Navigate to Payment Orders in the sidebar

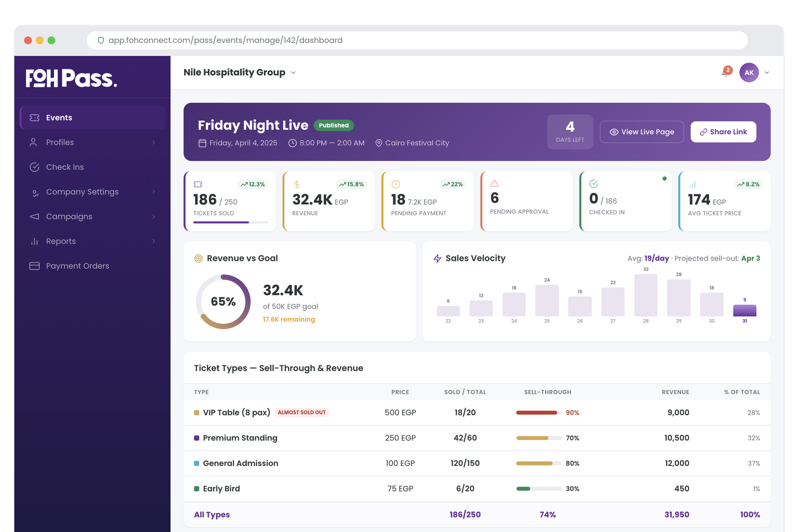(x=77, y=266)
